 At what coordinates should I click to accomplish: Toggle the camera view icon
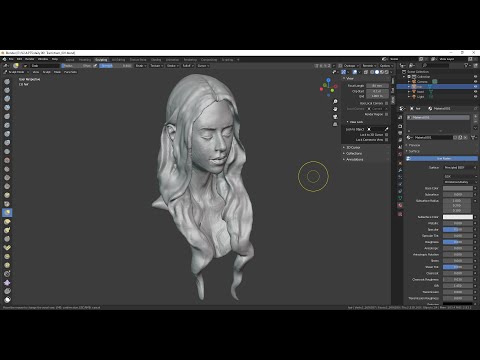(335, 117)
